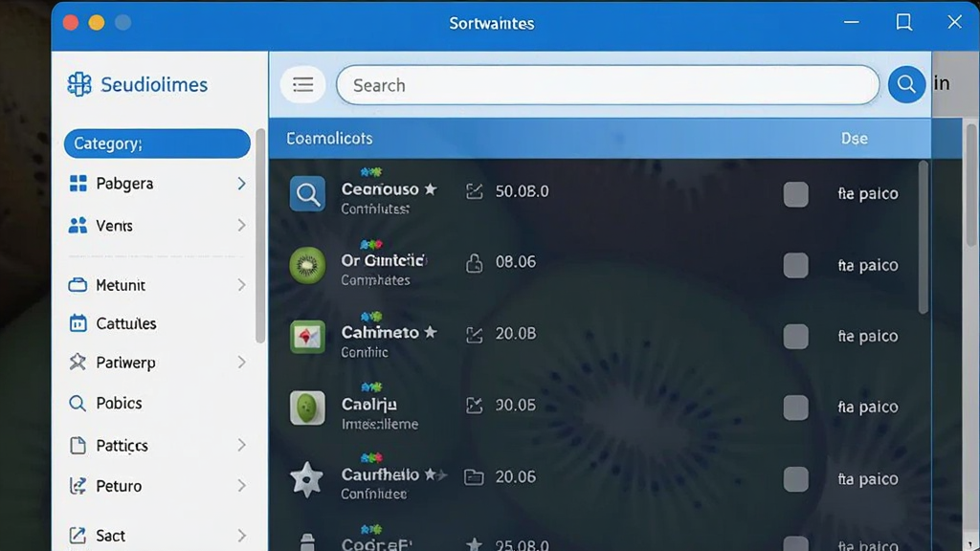Click the Seudiolimes title text
The width and height of the screenshot is (980, 551).
click(154, 84)
